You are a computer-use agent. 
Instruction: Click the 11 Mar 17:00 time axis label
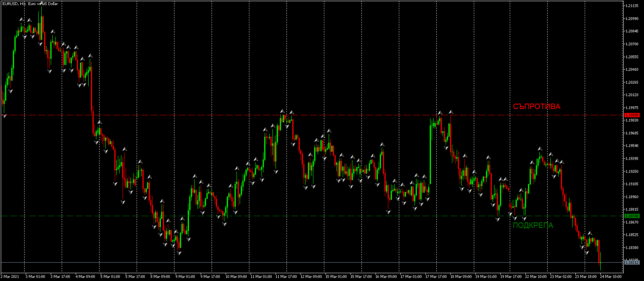286,277
